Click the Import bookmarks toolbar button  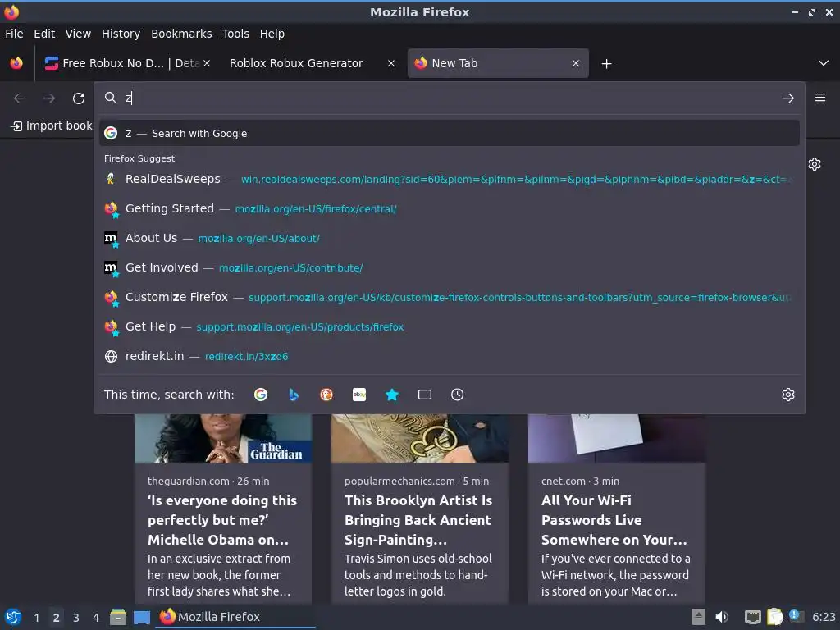tap(52, 126)
